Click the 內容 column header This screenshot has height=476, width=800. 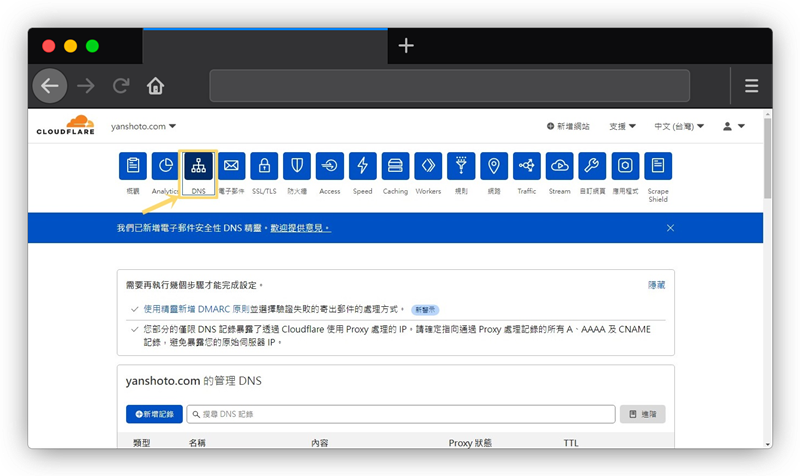[320, 443]
